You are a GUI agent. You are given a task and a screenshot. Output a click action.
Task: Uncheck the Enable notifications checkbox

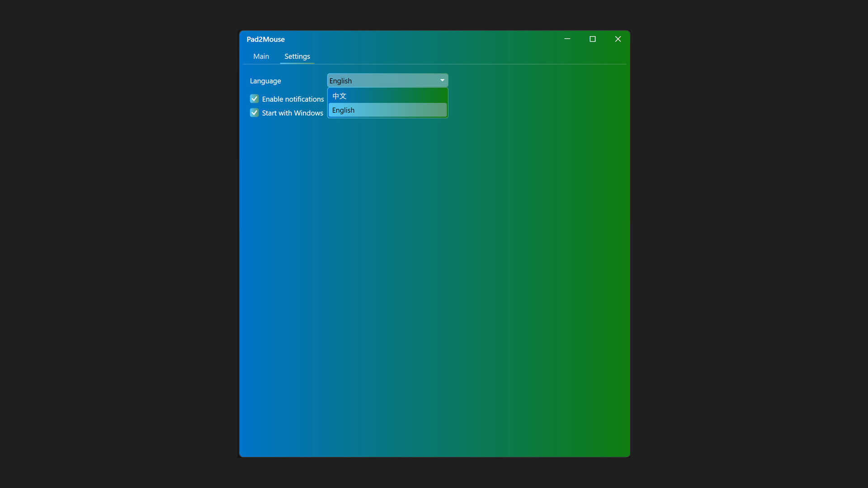(254, 99)
